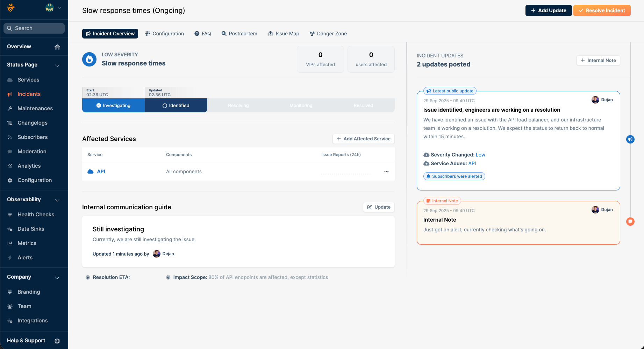Open Health Checks in the sidebar
644x349 pixels.
click(x=36, y=215)
